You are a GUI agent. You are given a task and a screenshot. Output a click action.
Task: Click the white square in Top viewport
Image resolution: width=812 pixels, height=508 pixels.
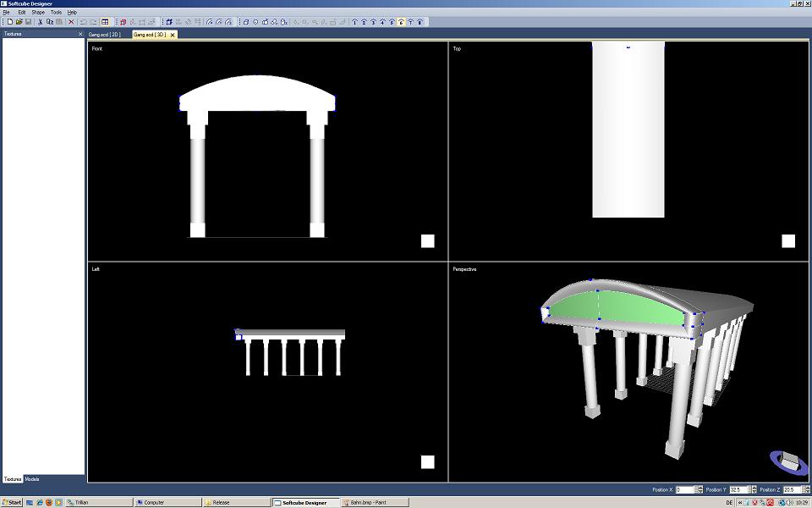point(788,240)
